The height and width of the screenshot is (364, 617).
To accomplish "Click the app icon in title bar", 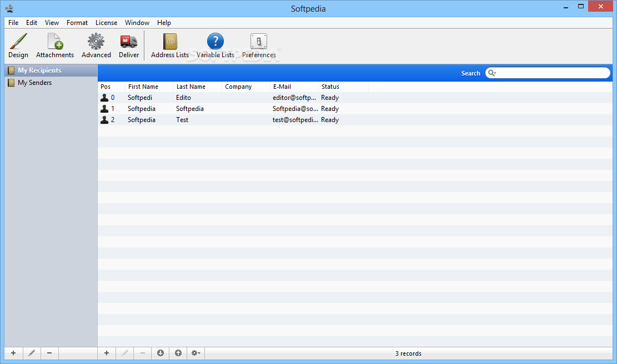I will pyautogui.click(x=9, y=8).
